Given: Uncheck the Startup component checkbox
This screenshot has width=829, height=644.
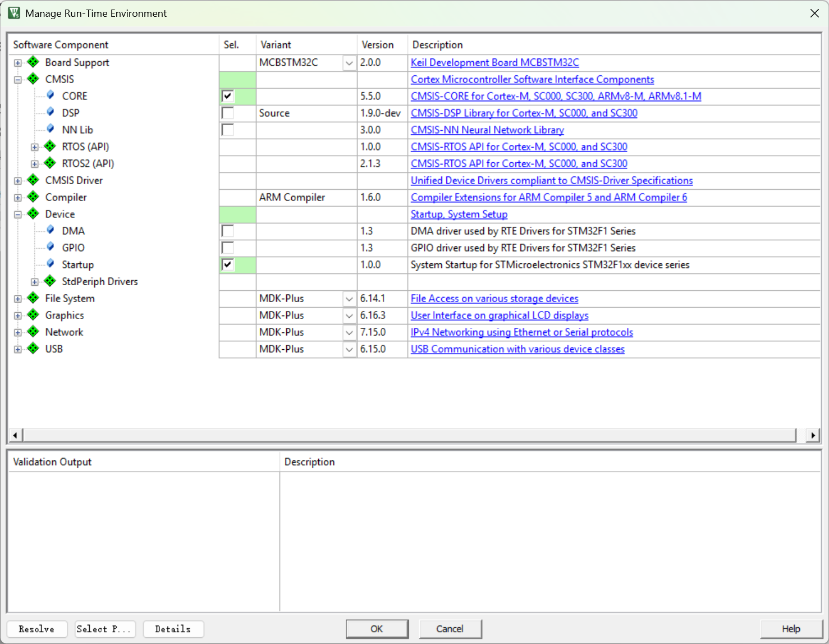Looking at the screenshot, I should 227,264.
